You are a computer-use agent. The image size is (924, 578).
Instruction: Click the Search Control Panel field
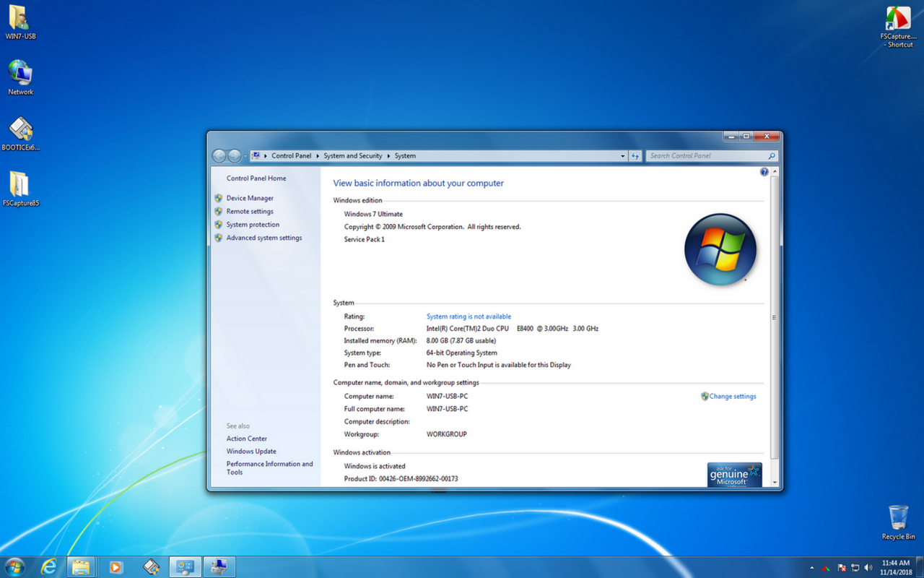pyautogui.click(x=711, y=156)
